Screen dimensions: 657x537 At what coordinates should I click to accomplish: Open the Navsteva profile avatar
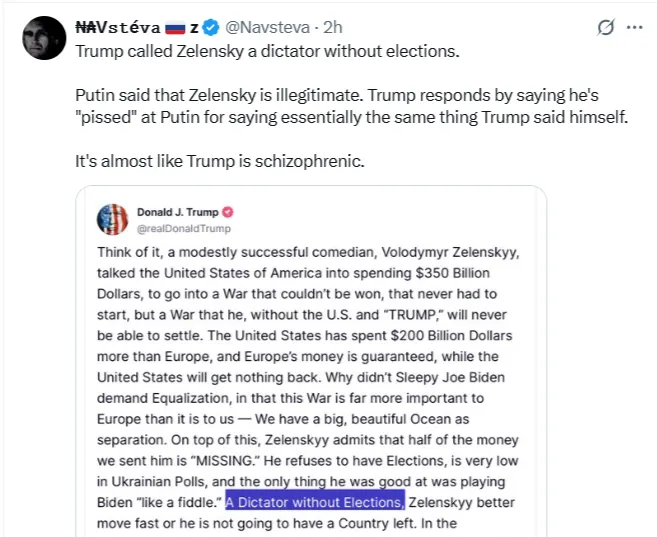40,37
